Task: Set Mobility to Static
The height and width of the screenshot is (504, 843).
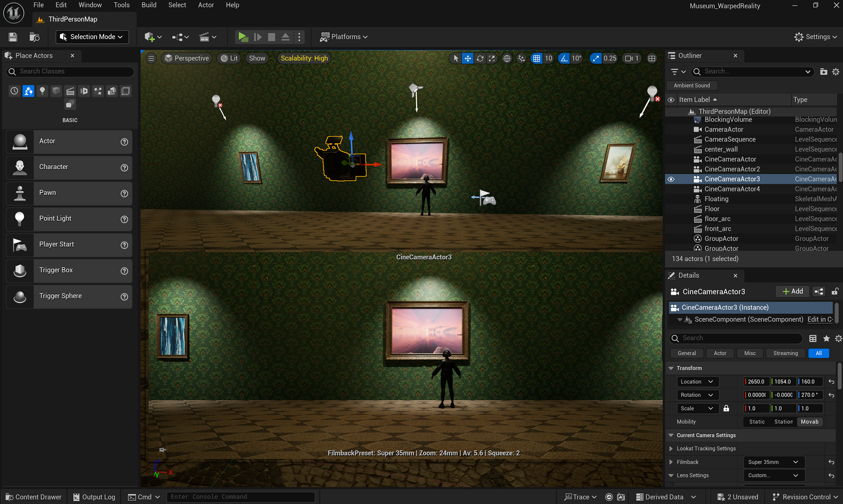Action: click(757, 422)
